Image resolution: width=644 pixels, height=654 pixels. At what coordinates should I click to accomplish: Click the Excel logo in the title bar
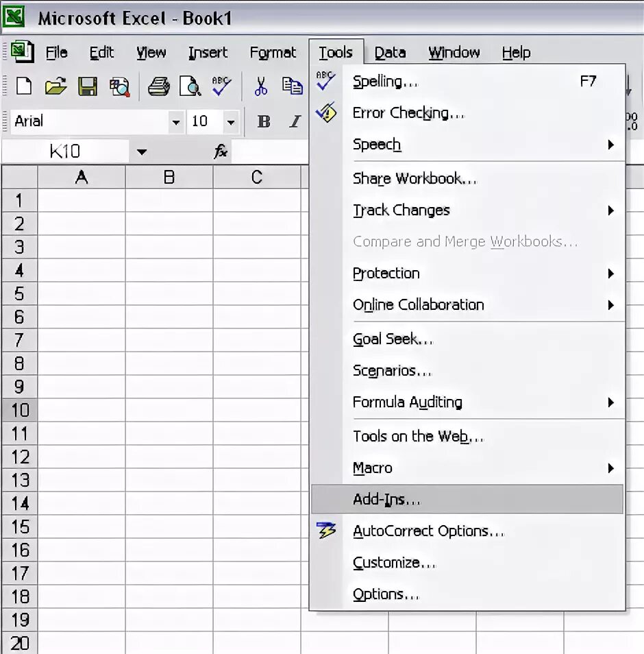click(x=14, y=16)
